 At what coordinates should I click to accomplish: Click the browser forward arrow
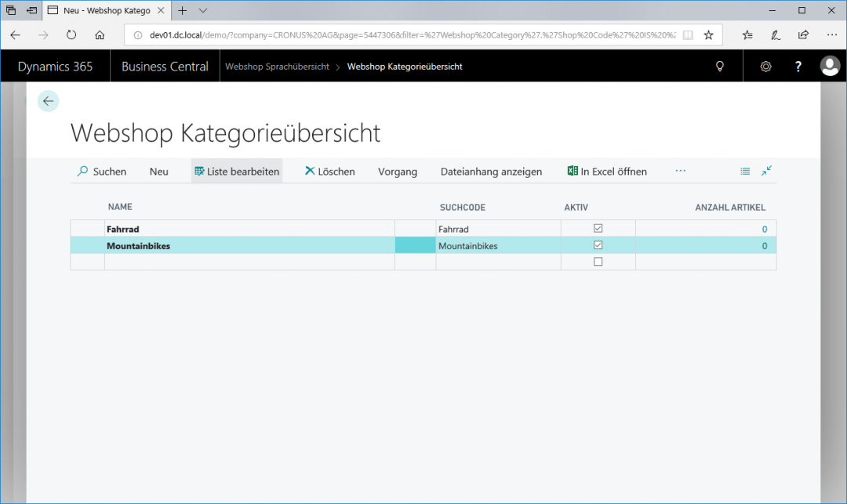[x=43, y=35]
